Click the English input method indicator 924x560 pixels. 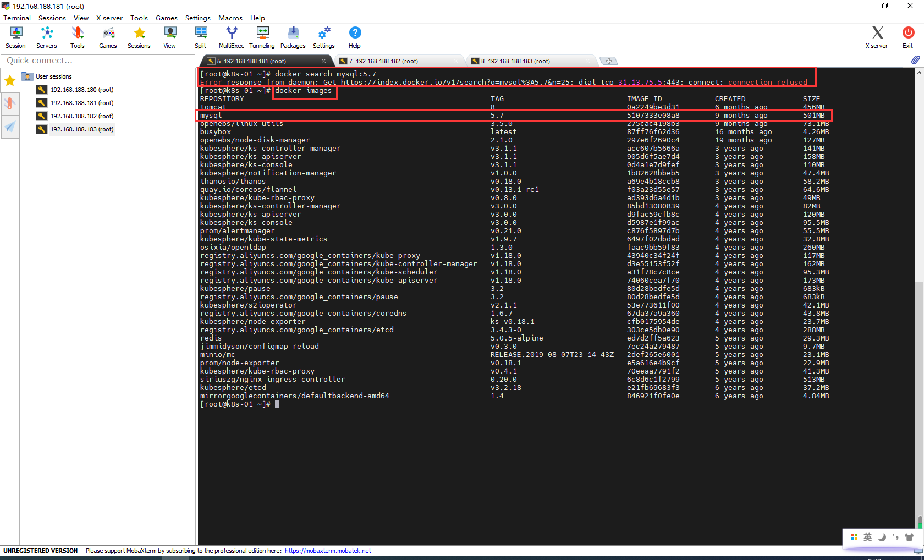pos(868,537)
